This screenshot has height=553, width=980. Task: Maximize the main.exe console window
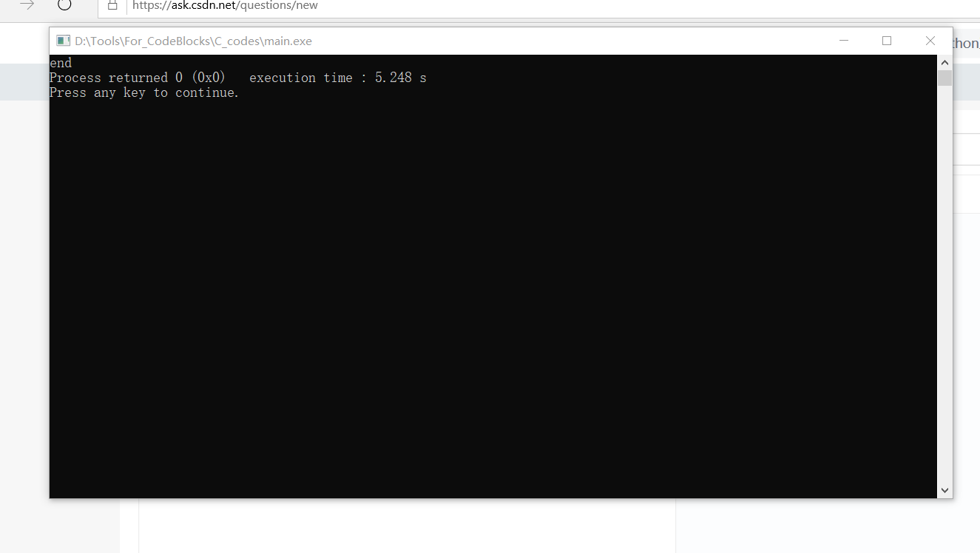pos(887,41)
